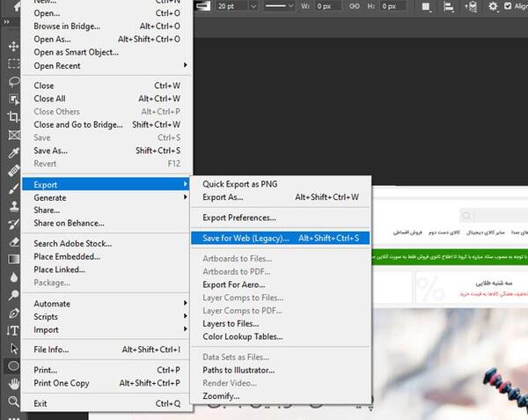Click the W width input field

click(327, 6)
